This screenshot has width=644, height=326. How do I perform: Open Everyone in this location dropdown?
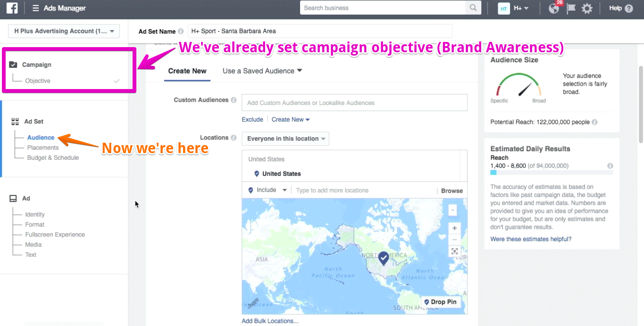pos(285,139)
